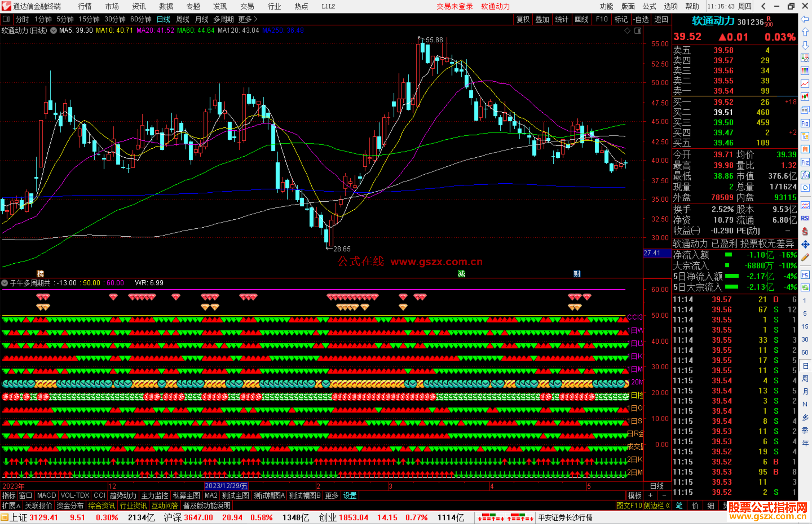Viewport: 812px width, 524px height.
Task: Expand the 扩展 panel at bottom
Action: pyautogui.click(x=11, y=506)
